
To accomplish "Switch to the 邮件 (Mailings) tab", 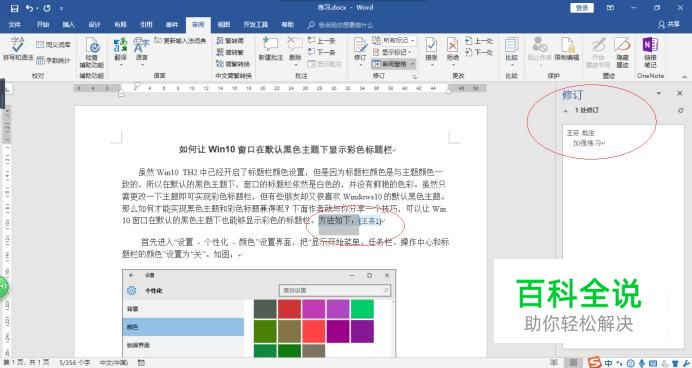I will [x=172, y=25].
